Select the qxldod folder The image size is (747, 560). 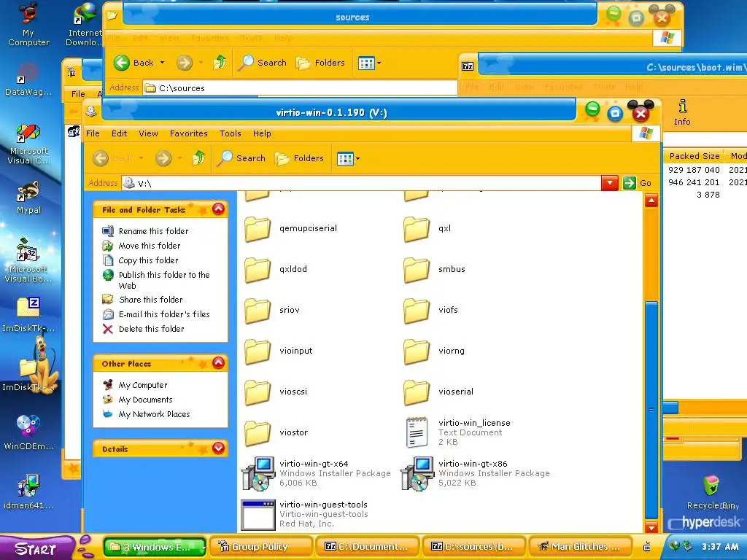pyautogui.click(x=275, y=270)
